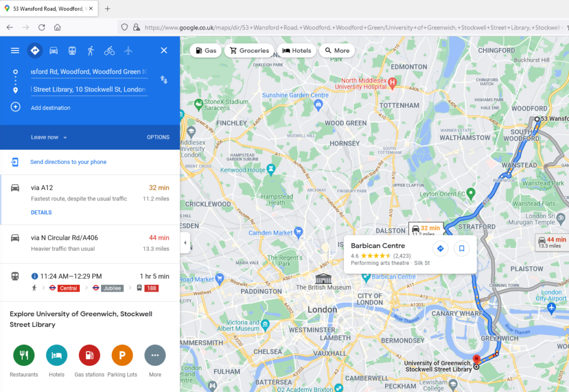Click the Barbican Centre map pin
Screen dimensions: 569x392
point(366,278)
